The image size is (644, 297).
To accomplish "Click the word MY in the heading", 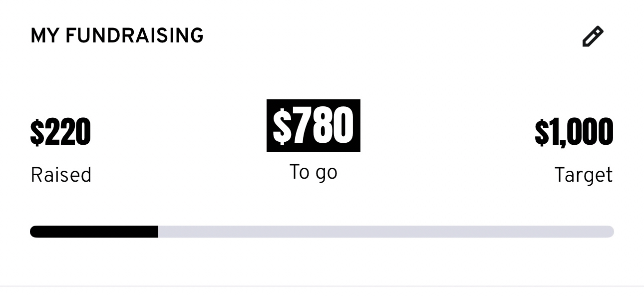I will (x=44, y=36).
